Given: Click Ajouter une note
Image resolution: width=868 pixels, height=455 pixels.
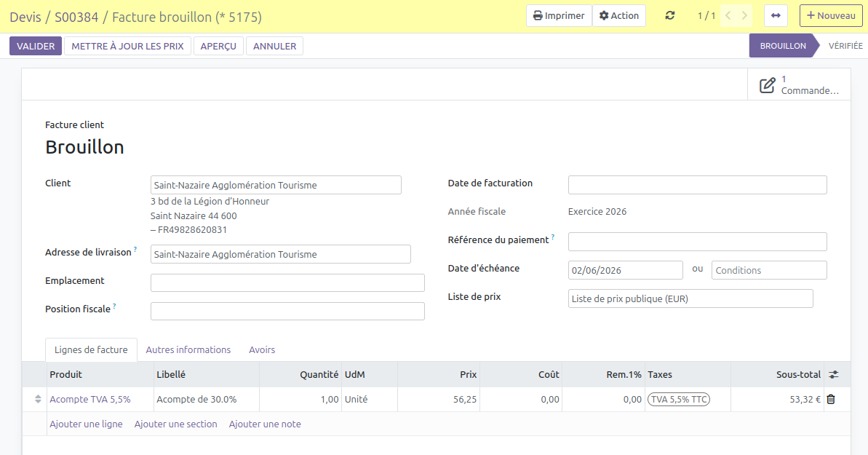Looking at the screenshot, I should pos(265,424).
